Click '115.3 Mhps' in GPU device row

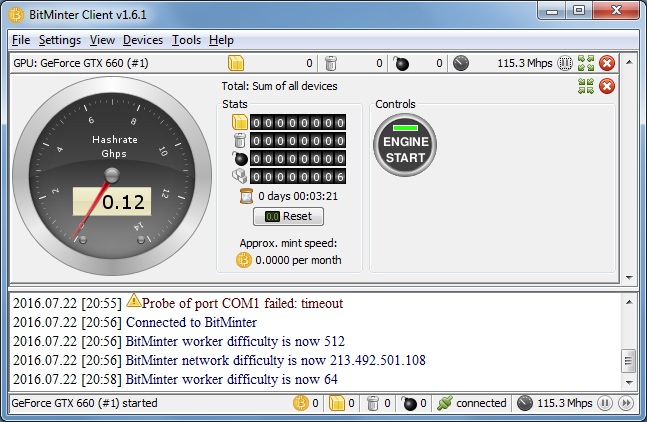(524, 63)
